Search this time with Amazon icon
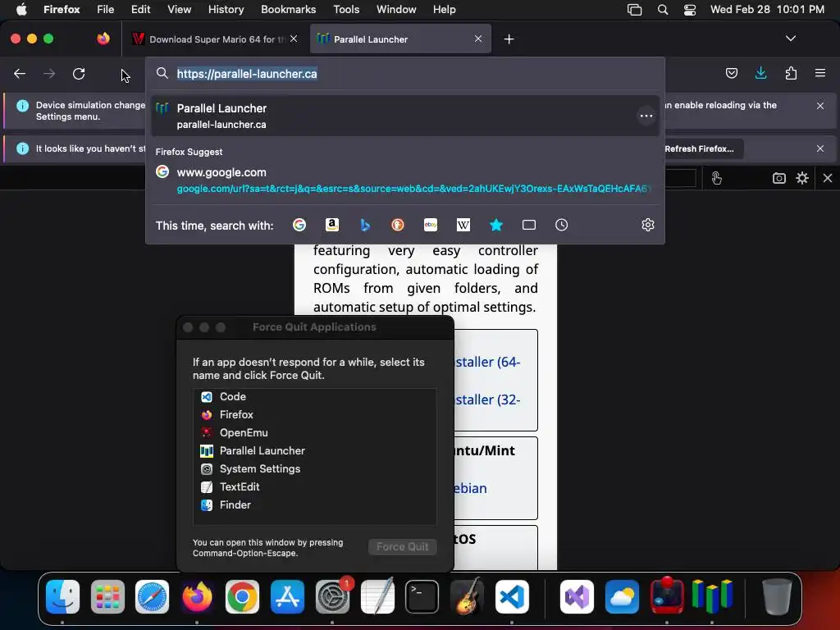The width and height of the screenshot is (840, 630). tap(332, 225)
